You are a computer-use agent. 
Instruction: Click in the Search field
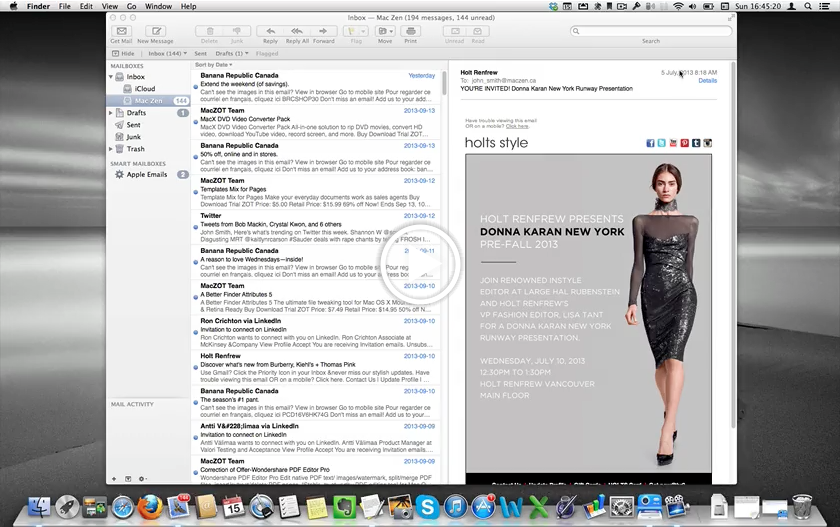(651, 31)
